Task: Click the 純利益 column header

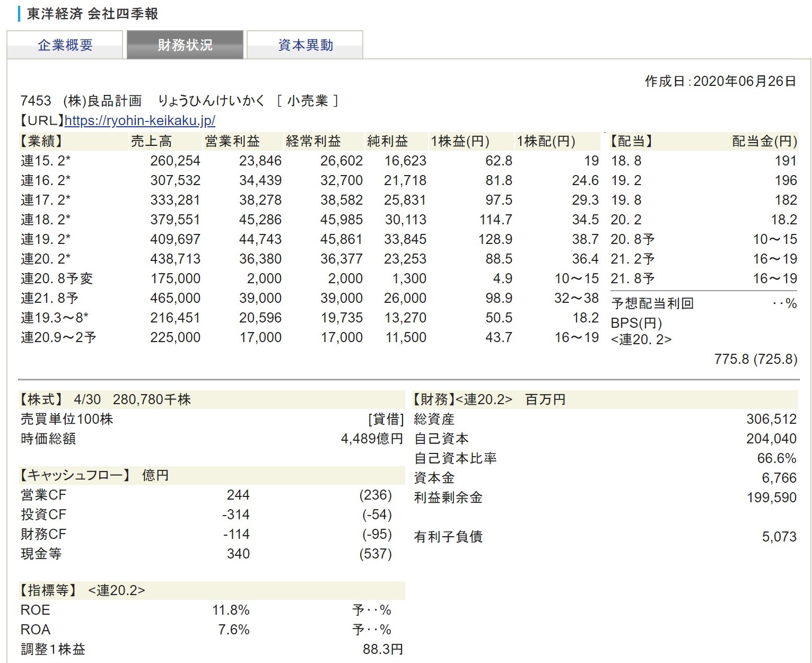Action: pos(388,141)
